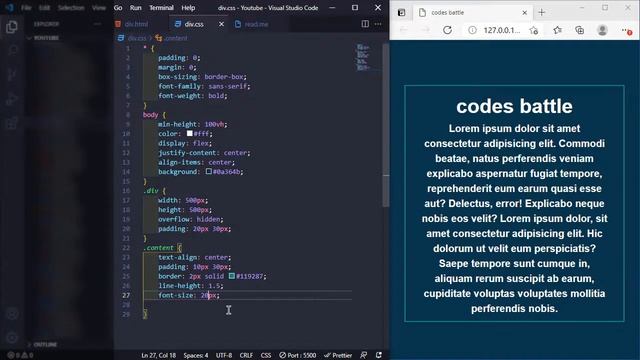The height and width of the screenshot is (360, 640).
Task: View site information icon in the address bar
Action: 472,30
